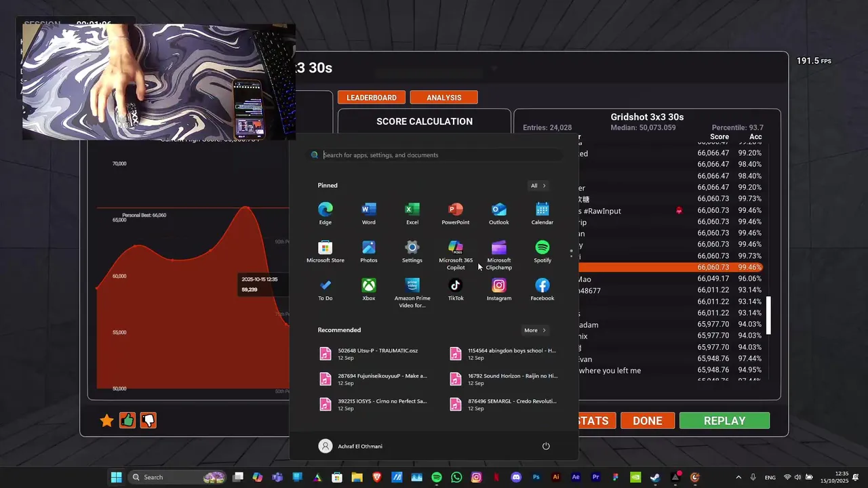Focus the Start menu search field
The height and width of the screenshot is (488, 868).
point(435,155)
